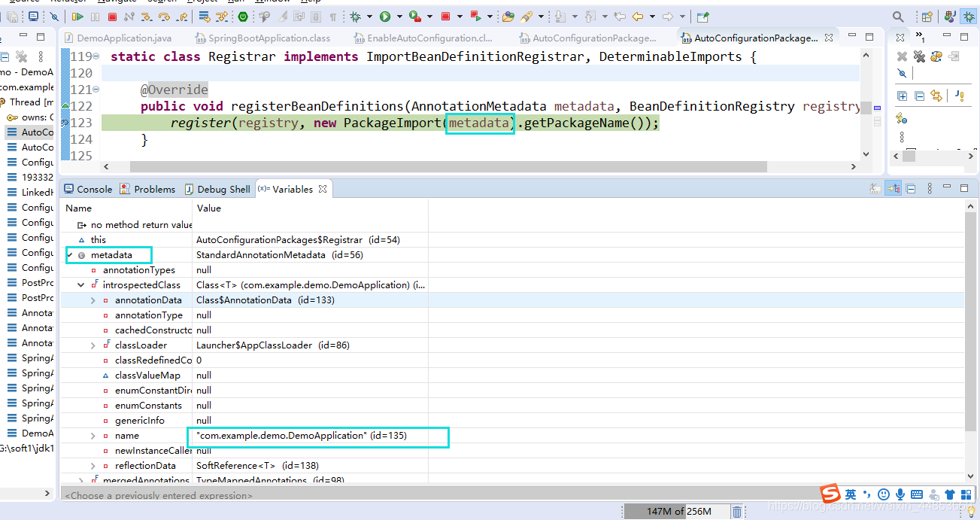Open the Coverage launch dropdown arrow
This screenshot has width=980, height=520.
[x=429, y=17]
